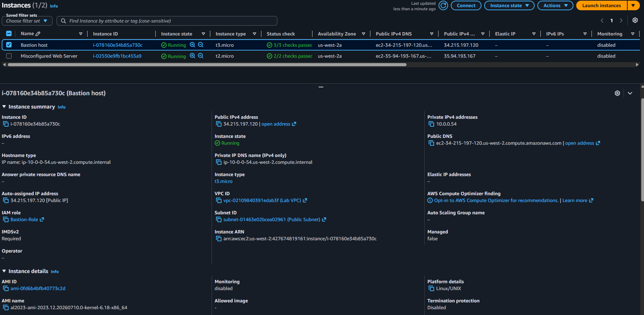The width and height of the screenshot is (644, 315).
Task: Open the Choose filter set dropdown
Action: point(27,21)
